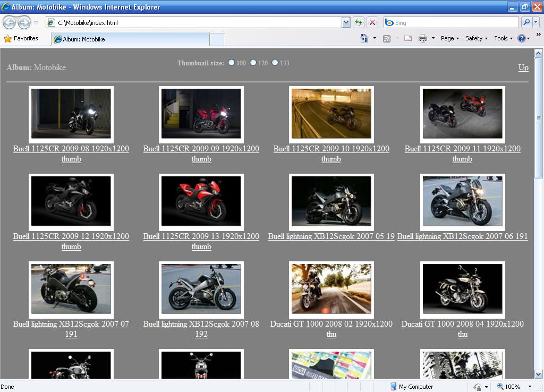Expand the Print options dropdown arrow
The height and width of the screenshot is (392, 544).
pyautogui.click(x=433, y=38)
